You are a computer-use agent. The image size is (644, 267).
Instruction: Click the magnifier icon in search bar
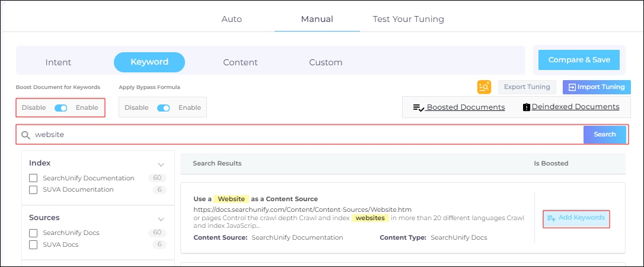pos(25,135)
